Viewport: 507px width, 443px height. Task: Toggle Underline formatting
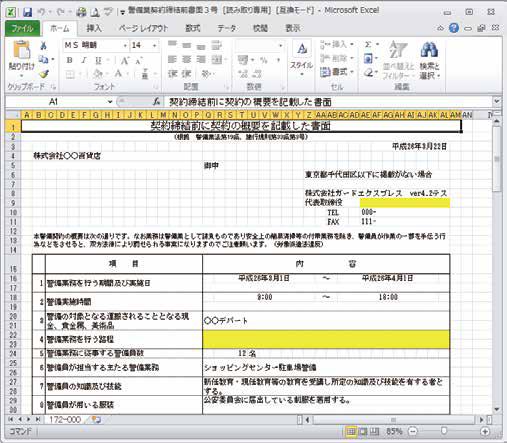coord(98,60)
